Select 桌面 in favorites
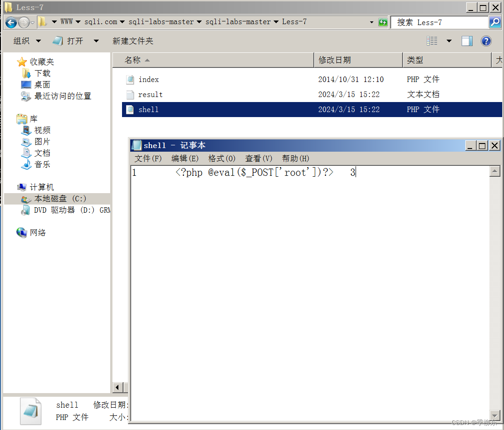This screenshot has width=504, height=430. click(42, 85)
